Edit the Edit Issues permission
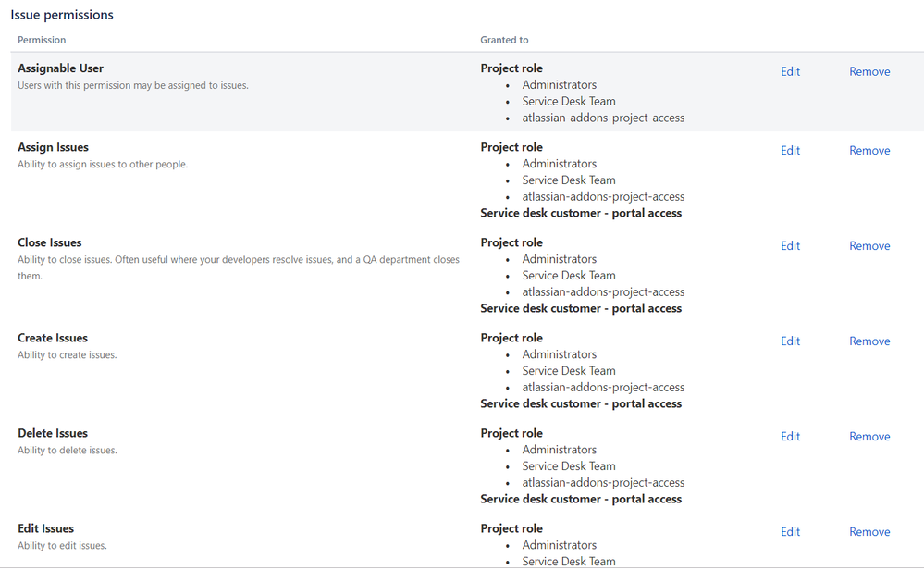Screen dimensions: 924x570 pos(790,532)
